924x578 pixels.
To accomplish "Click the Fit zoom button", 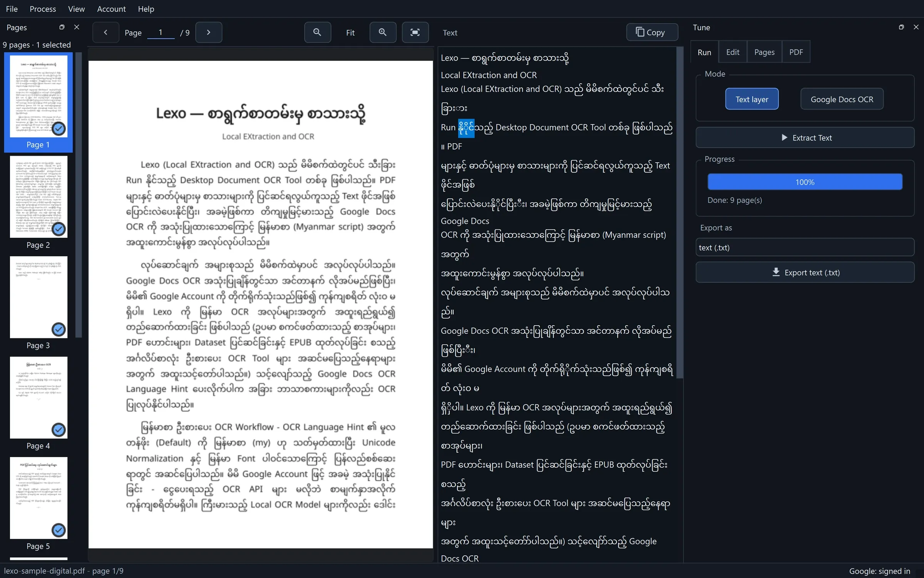I will (350, 32).
